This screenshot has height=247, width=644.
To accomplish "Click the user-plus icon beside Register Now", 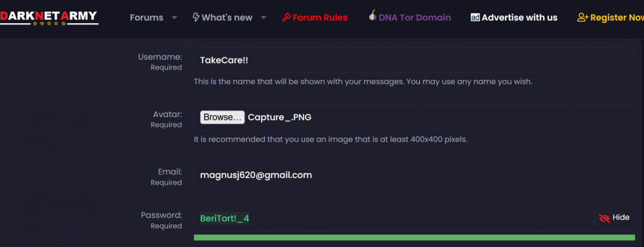I will [x=583, y=17].
